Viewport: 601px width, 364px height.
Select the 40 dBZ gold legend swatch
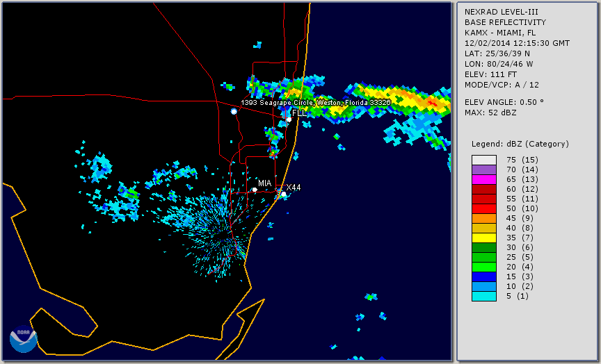tap(483, 228)
